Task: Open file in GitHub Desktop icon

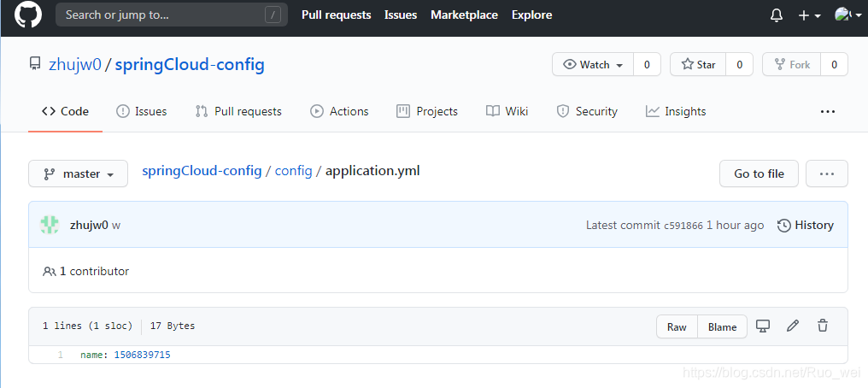Action: click(x=763, y=326)
